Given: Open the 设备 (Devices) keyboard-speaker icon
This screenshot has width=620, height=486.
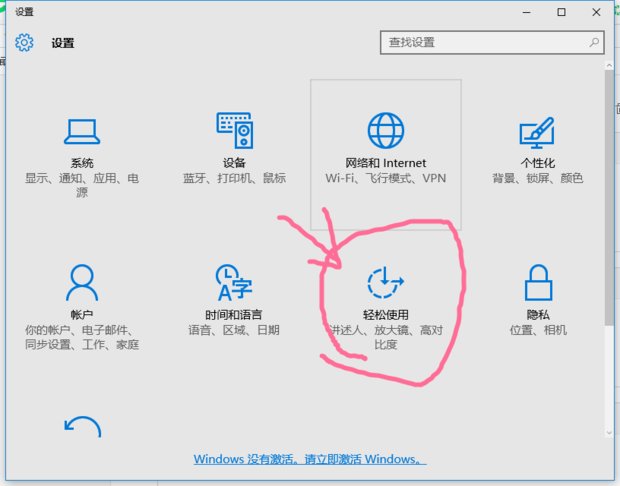Looking at the screenshot, I should click(x=234, y=130).
